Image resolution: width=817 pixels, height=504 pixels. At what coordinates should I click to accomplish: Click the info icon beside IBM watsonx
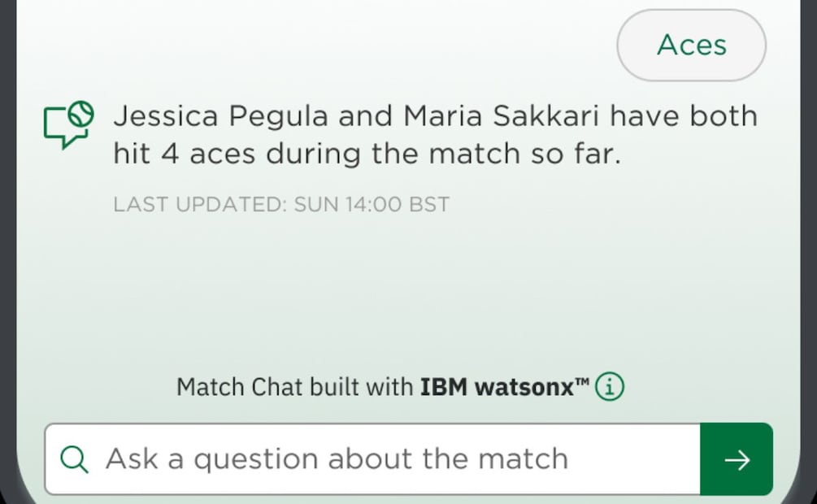click(x=610, y=387)
